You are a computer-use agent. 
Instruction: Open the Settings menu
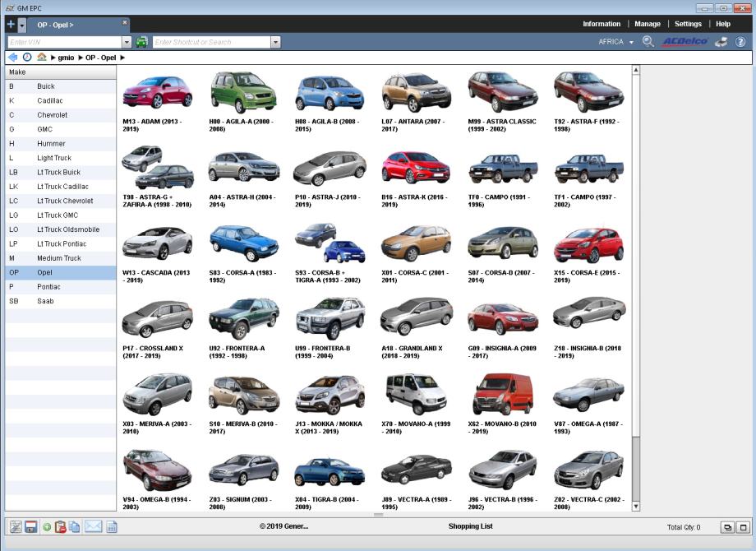[688, 24]
